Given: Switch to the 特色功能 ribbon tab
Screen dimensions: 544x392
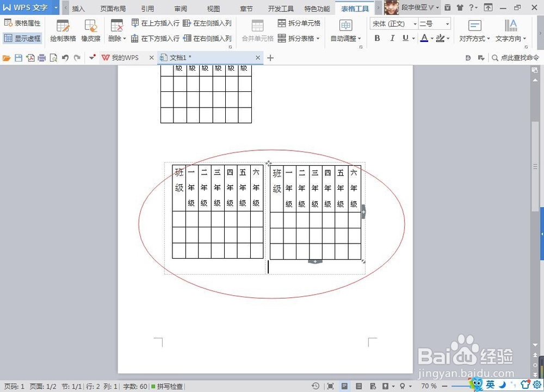Looking at the screenshot, I should pos(317,9).
